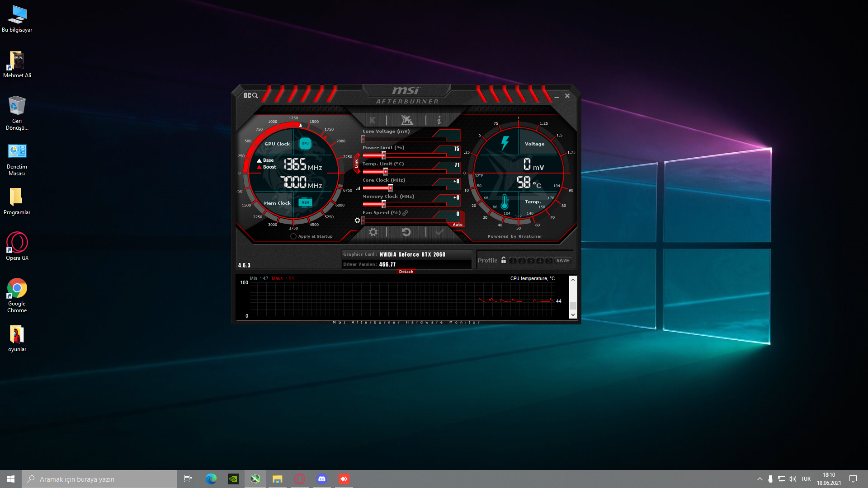Launch MSI Kombustor with the K icon
The height and width of the screenshot is (488, 868).
point(373,120)
